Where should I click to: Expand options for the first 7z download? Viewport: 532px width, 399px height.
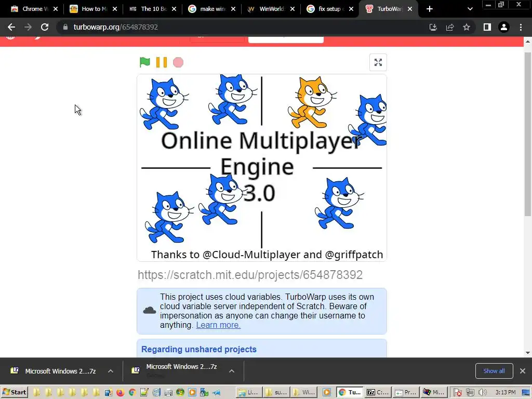111,371
